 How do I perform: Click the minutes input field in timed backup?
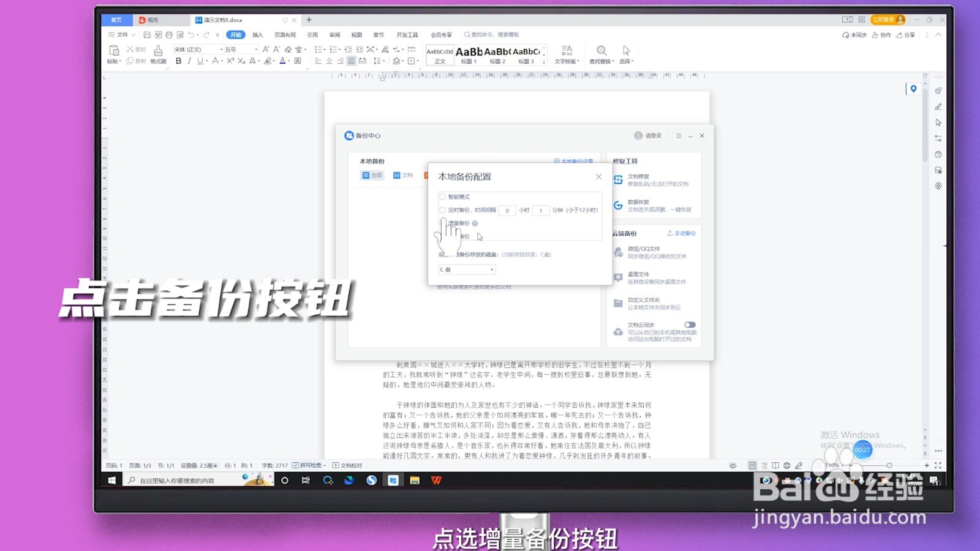pos(541,210)
